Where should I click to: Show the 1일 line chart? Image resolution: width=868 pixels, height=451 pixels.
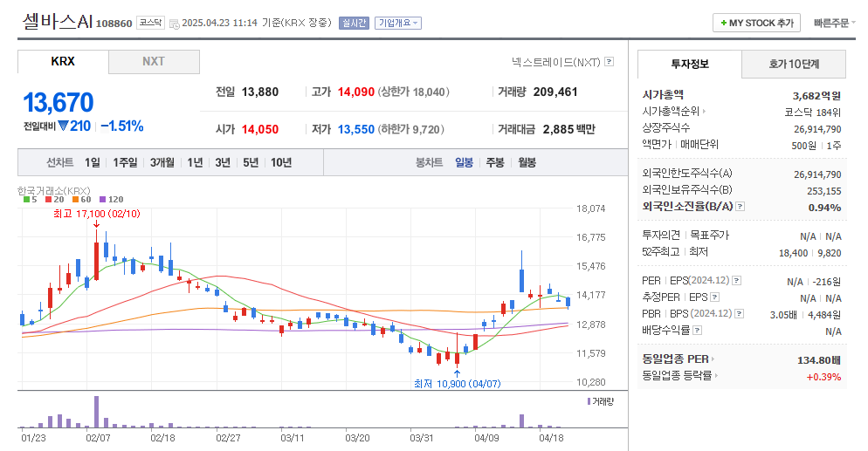pos(93,162)
